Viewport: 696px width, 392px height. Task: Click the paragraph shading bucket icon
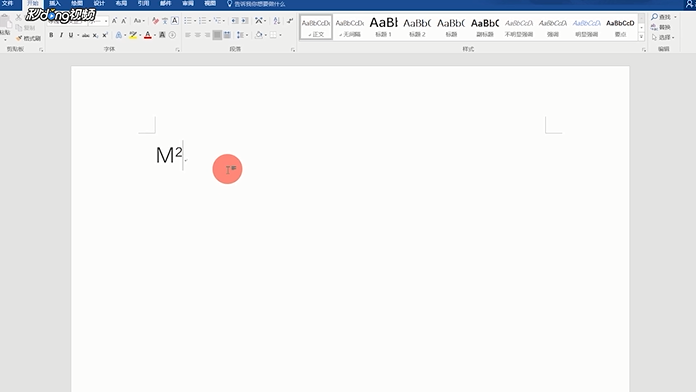coord(259,35)
